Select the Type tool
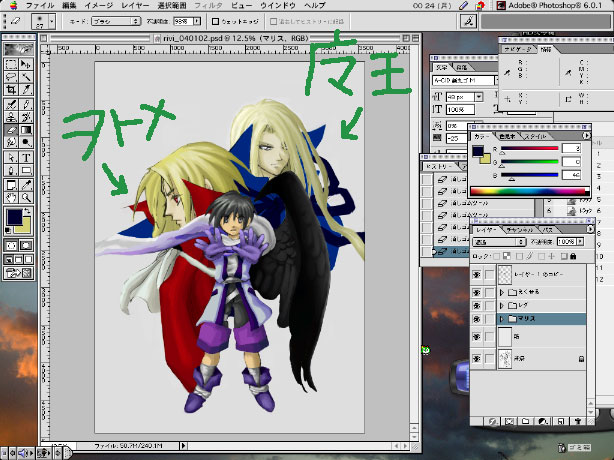 coord(26,158)
